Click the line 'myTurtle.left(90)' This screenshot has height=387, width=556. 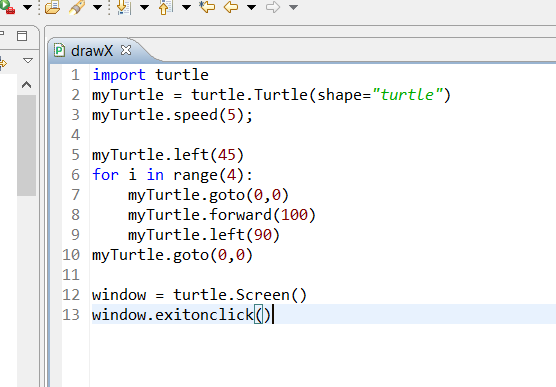click(x=204, y=235)
